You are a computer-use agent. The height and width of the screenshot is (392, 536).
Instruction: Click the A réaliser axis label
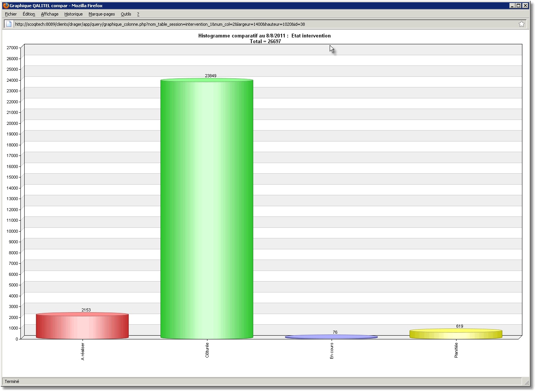83,352
